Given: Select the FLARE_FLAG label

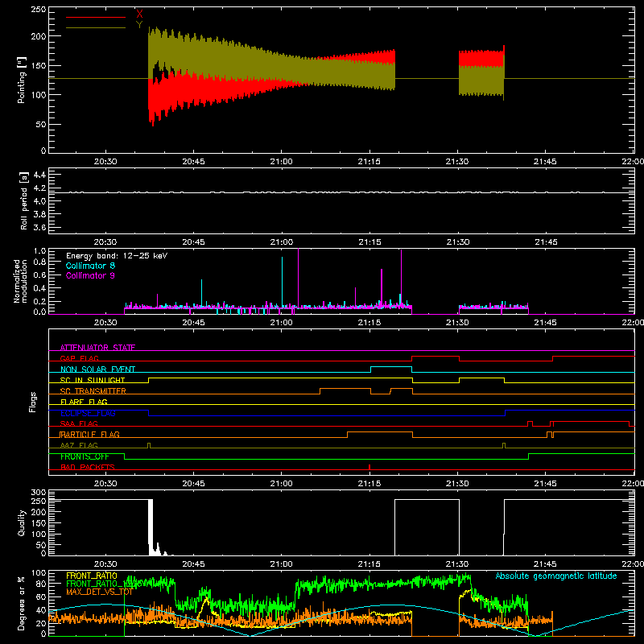Looking at the screenshot, I should [x=84, y=402].
